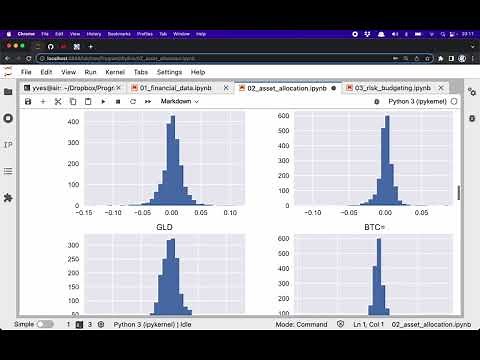Open the Apple menu

click(x=9, y=34)
